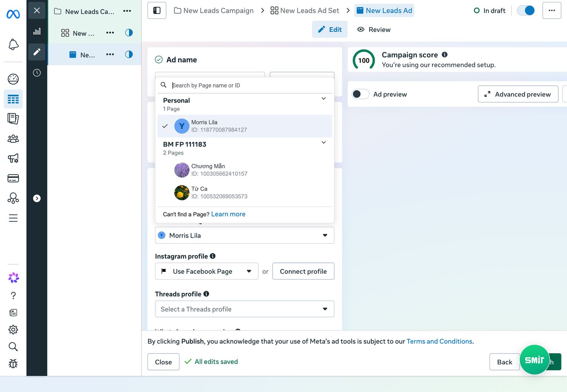
Task: Open advertising settings megaphone icon
Action: 13,158
